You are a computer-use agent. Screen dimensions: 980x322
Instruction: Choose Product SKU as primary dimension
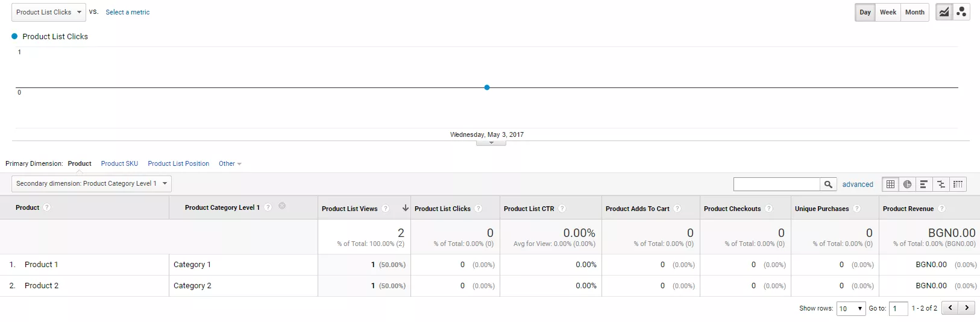(x=119, y=163)
